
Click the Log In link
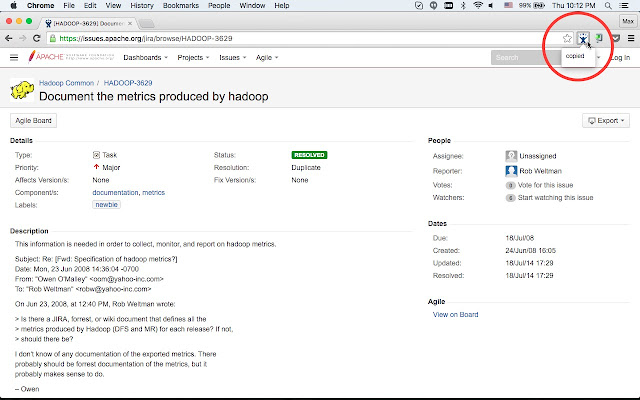620,58
